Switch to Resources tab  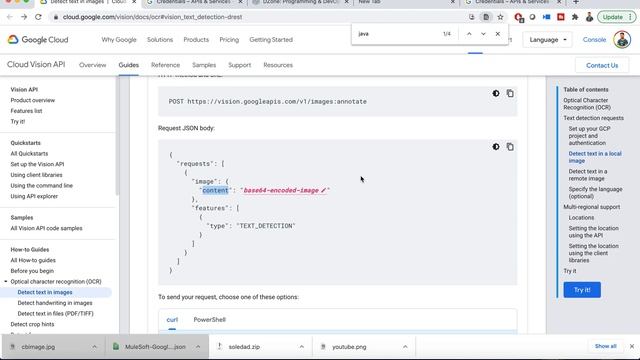278,65
